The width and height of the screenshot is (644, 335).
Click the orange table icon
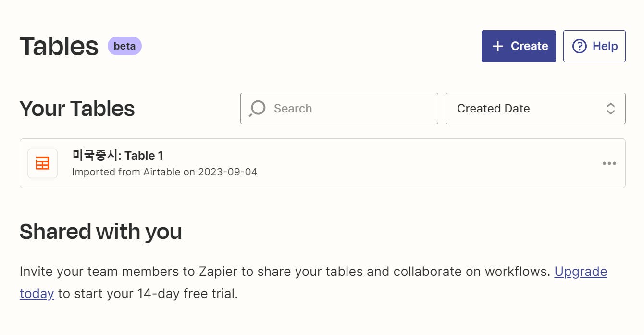[42, 163]
